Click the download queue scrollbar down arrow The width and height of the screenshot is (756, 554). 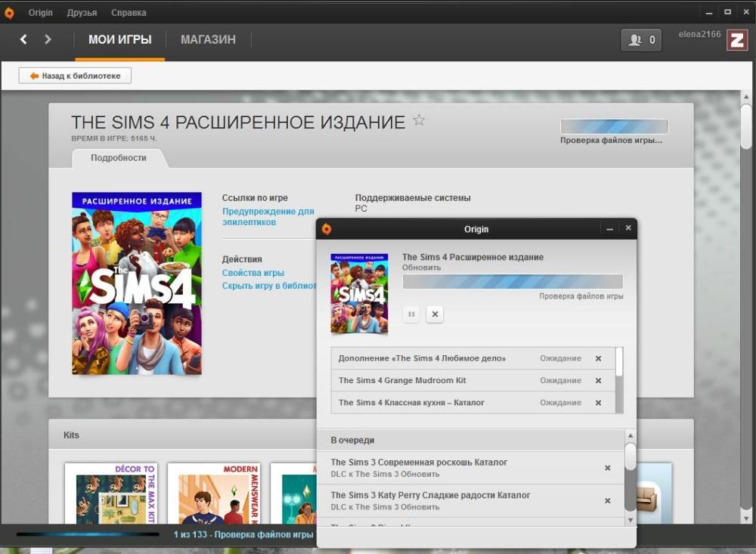[631, 520]
